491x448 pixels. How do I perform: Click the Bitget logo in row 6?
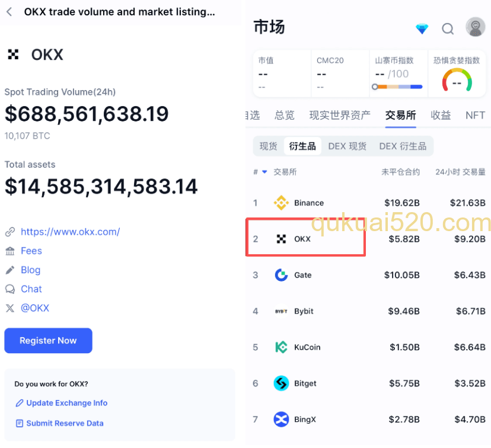click(x=281, y=383)
